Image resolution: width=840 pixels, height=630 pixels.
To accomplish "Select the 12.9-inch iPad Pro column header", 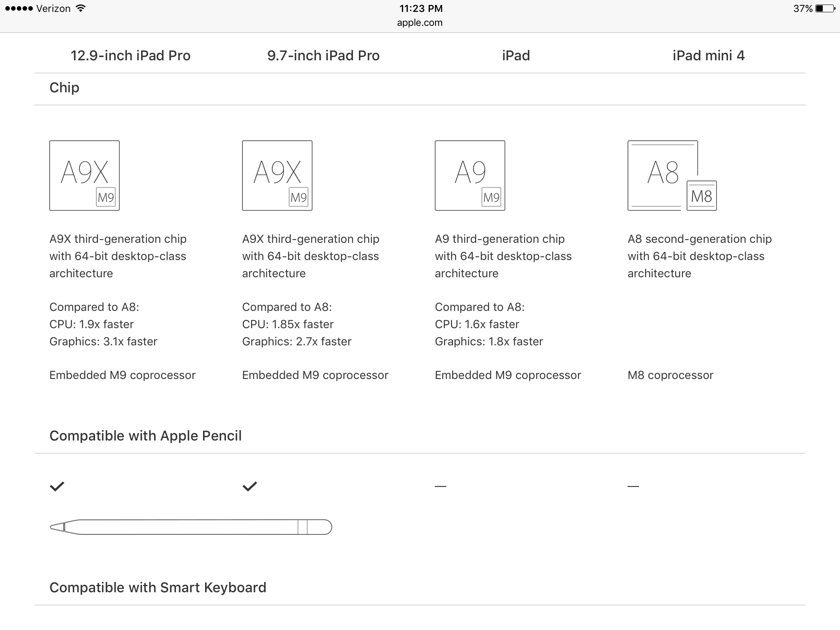I will (130, 55).
